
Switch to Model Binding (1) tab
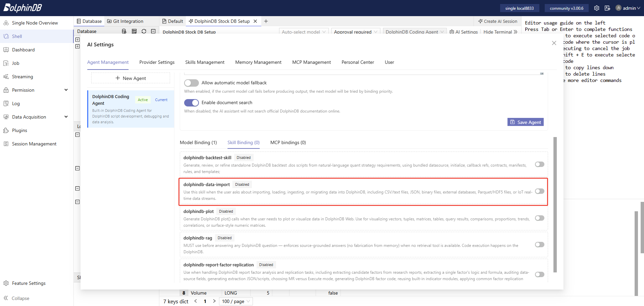[198, 142]
